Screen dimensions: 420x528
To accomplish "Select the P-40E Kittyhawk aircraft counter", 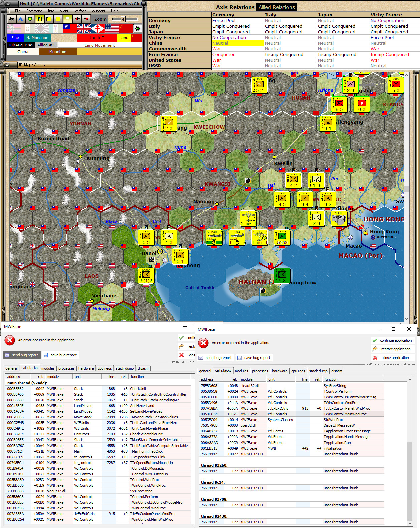I will [214, 237].
